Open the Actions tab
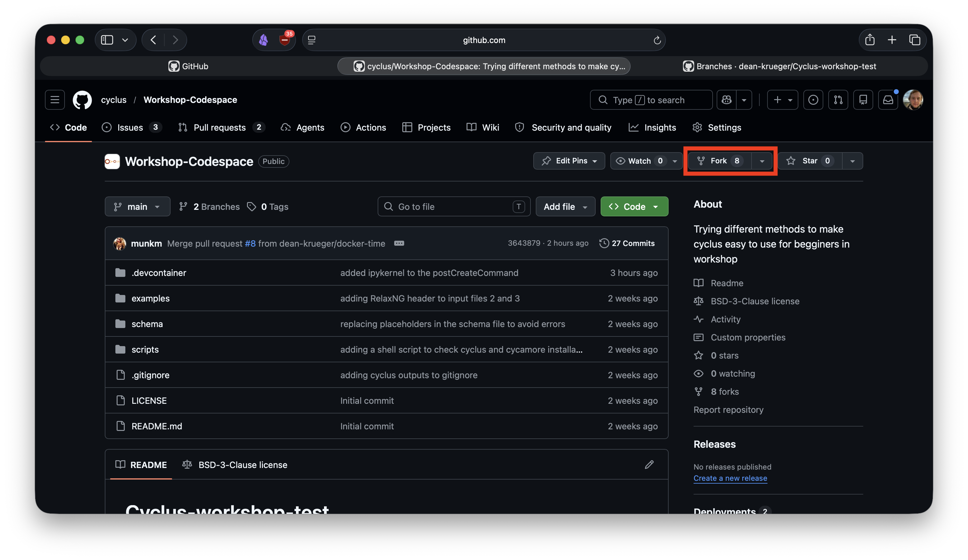 point(363,128)
